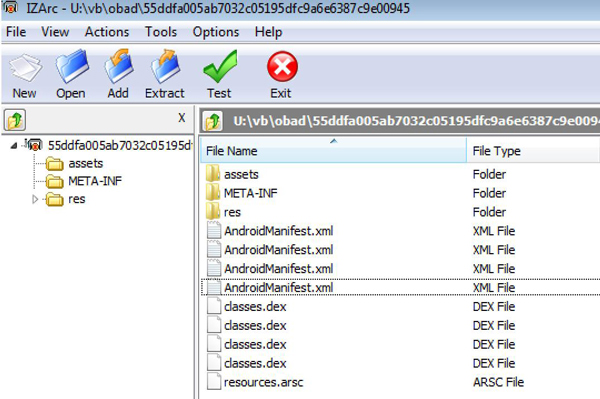
Task: Click the green Test checkmark icon
Action: (x=220, y=67)
